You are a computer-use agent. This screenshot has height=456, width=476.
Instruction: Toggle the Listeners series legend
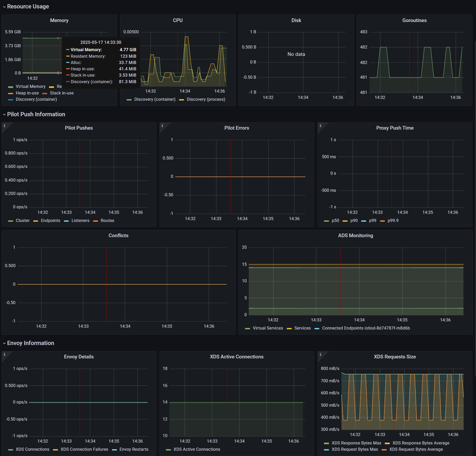tap(80, 221)
